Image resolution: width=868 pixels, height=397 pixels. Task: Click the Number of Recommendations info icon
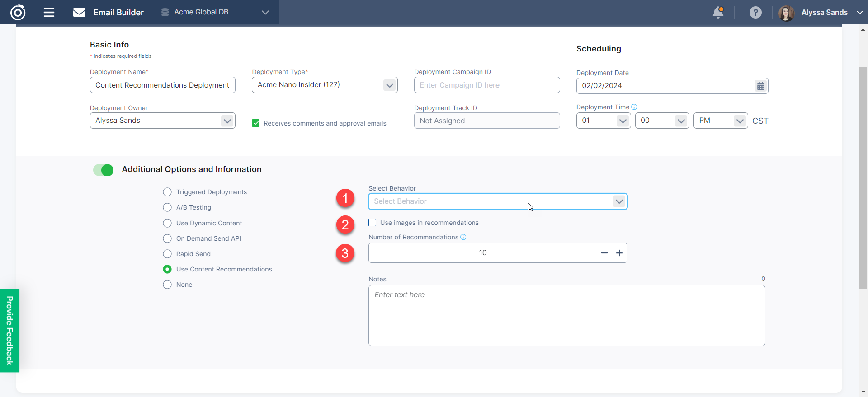(463, 237)
